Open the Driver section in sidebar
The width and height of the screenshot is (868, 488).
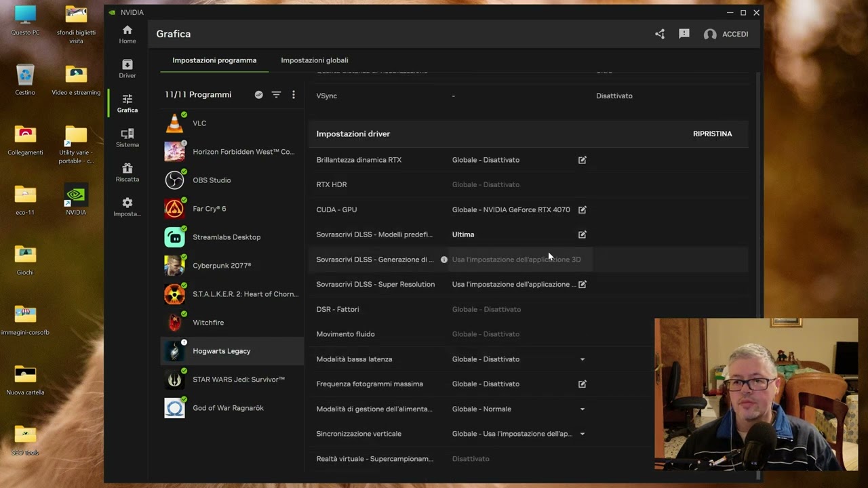(x=127, y=68)
